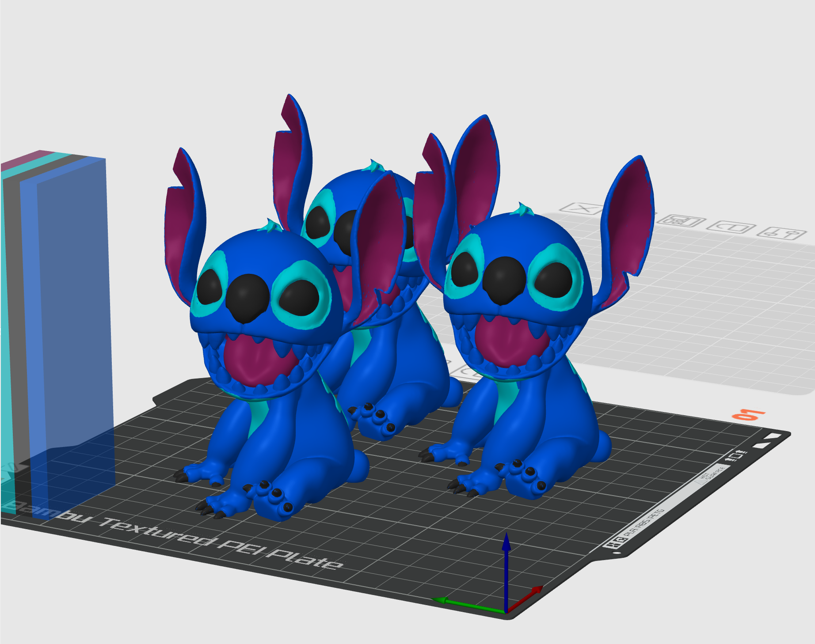Click the HOT SURFACE warning on the plate rail
Image resolution: width=815 pixels, height=644 pixels.
tap(712, 474)
